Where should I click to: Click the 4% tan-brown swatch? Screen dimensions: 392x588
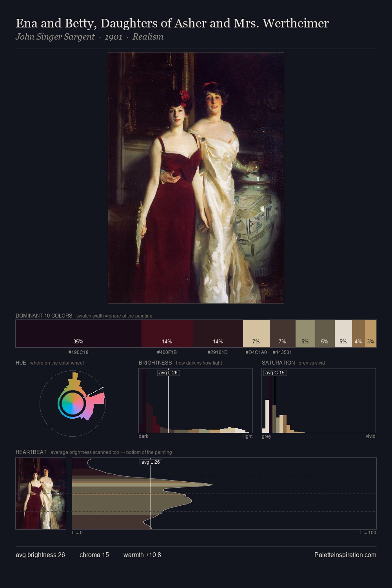358,334
